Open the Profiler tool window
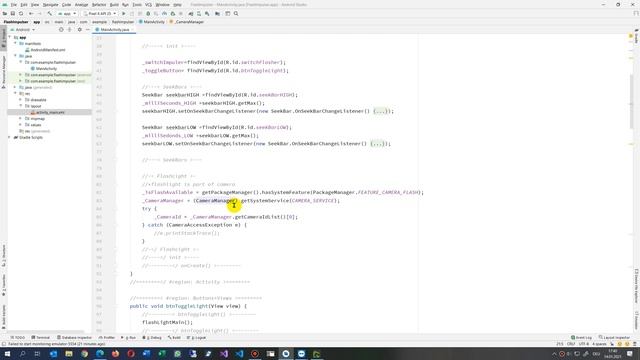The height and width of the screenshot is (360, 640). coord(107,338)
